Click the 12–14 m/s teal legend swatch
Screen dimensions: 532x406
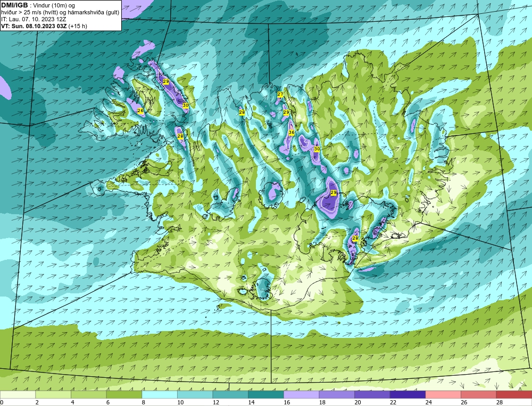click(230, 394)
